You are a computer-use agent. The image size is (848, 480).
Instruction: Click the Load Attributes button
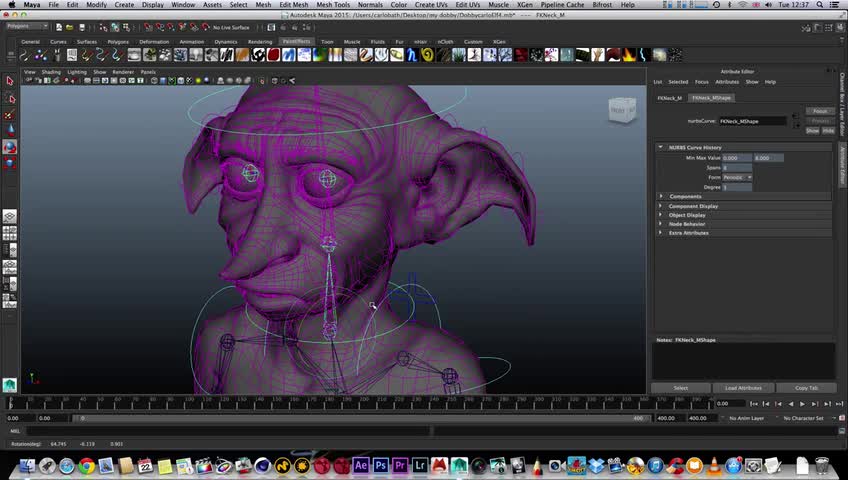(743, 388)
